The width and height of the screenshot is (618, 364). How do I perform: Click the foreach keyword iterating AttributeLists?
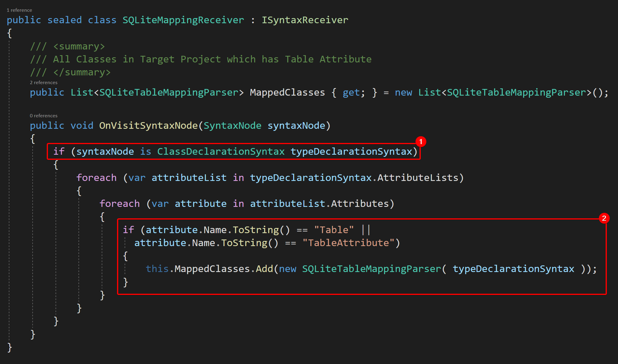(96, 178)
